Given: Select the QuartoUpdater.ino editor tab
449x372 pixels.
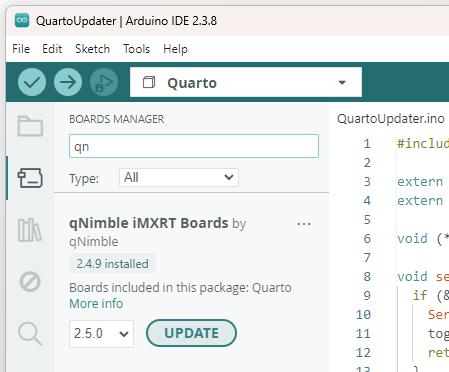Looking at the screenshot, I should [x=391, y=119].
